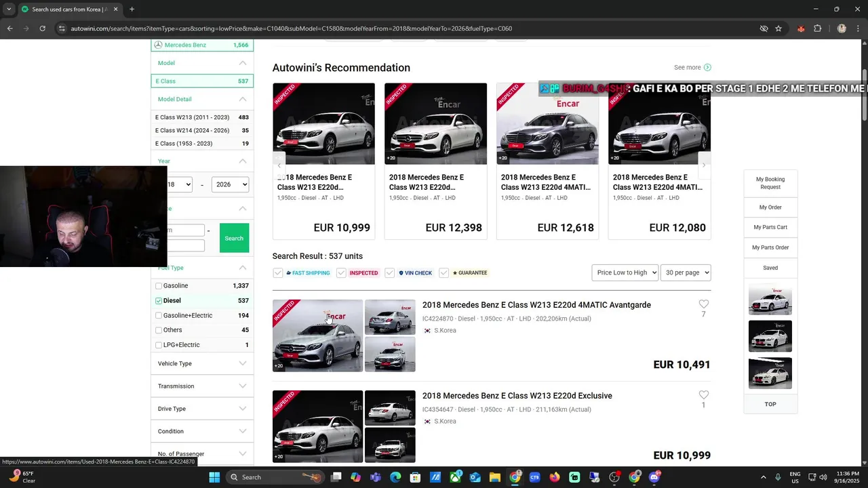Toggle the Inspected filter checkbox
Screen dimensions: 868x488
coord(341,272)
